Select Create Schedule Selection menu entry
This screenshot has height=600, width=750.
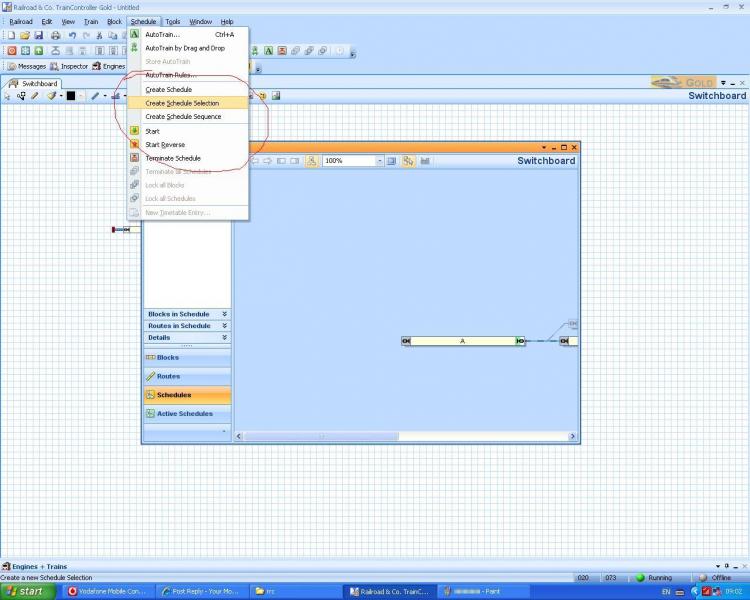tap(182, 103)
